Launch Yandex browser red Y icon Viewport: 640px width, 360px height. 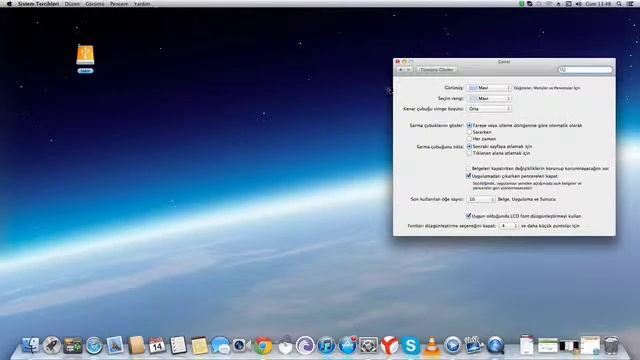pos(389,345)
